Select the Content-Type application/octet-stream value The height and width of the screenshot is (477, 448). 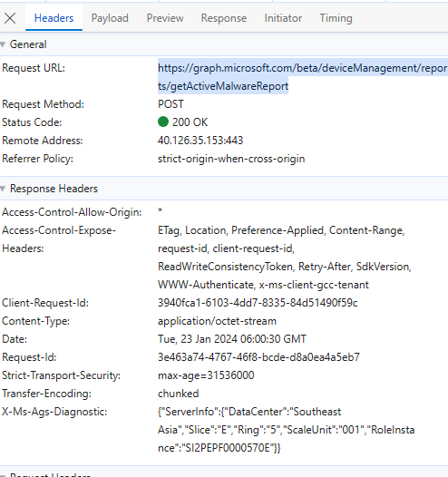[x=217, y=321]
